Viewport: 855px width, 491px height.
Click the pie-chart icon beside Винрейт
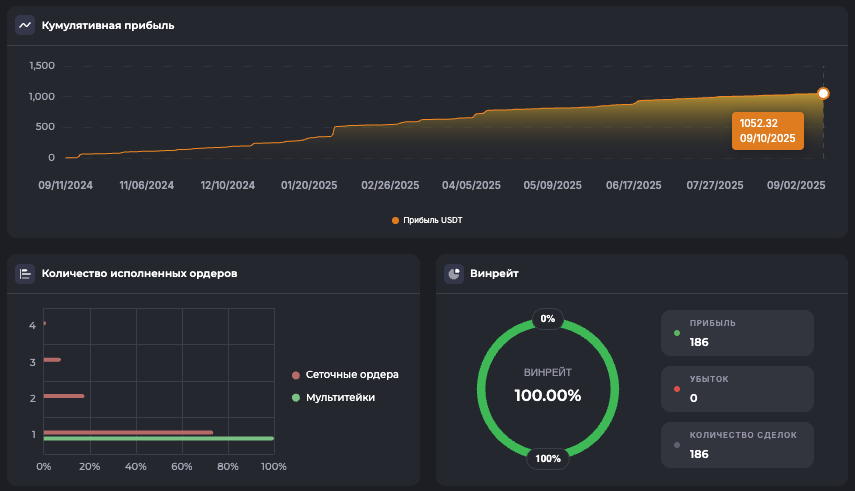coord(454,273)
